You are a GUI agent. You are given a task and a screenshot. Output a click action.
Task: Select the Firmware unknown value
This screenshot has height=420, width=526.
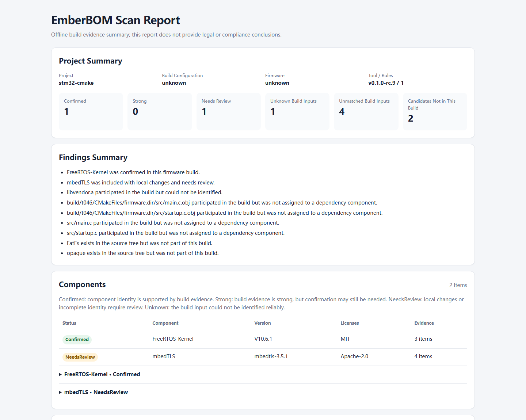click(277, 83)
